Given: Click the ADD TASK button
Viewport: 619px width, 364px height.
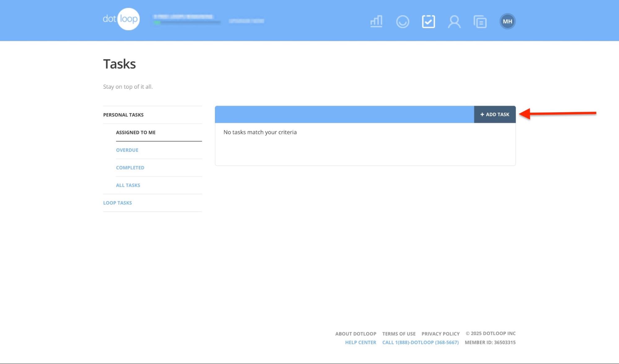Looking at the screenshot, I should click(x=495, y=114).
